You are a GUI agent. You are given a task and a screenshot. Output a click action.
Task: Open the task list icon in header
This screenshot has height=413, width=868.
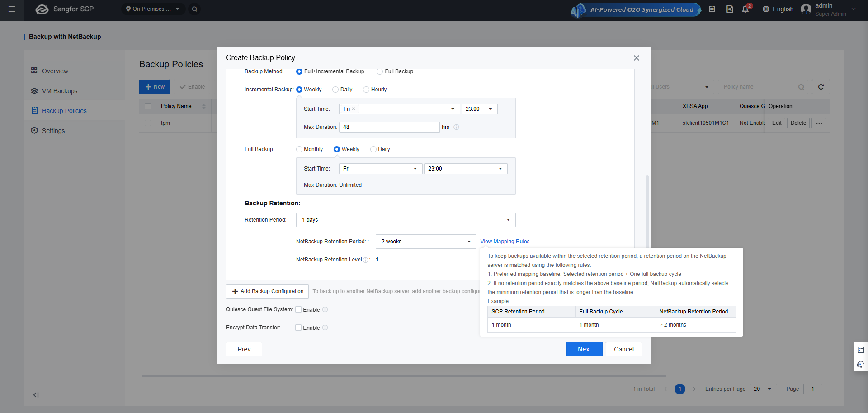click(712, 9)
